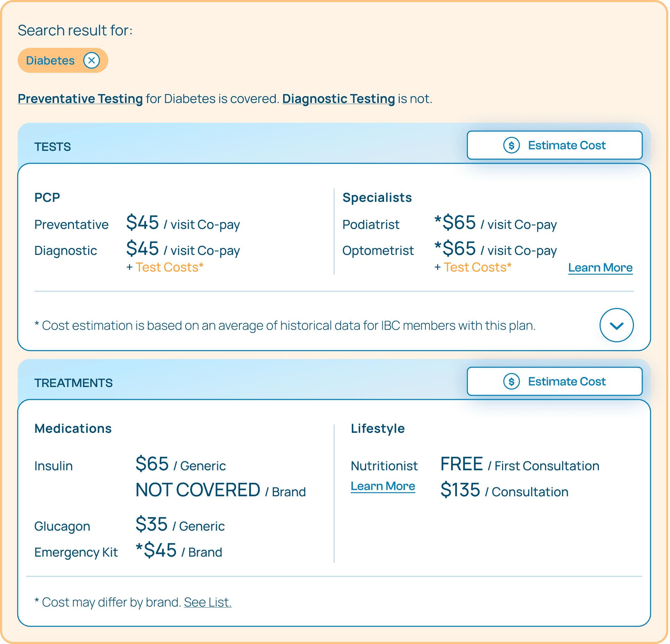670x644 pixels.
Task: Click dollar icon in Tests Estimate Cost
Action: pyautogui.click(x=511, y=145)
